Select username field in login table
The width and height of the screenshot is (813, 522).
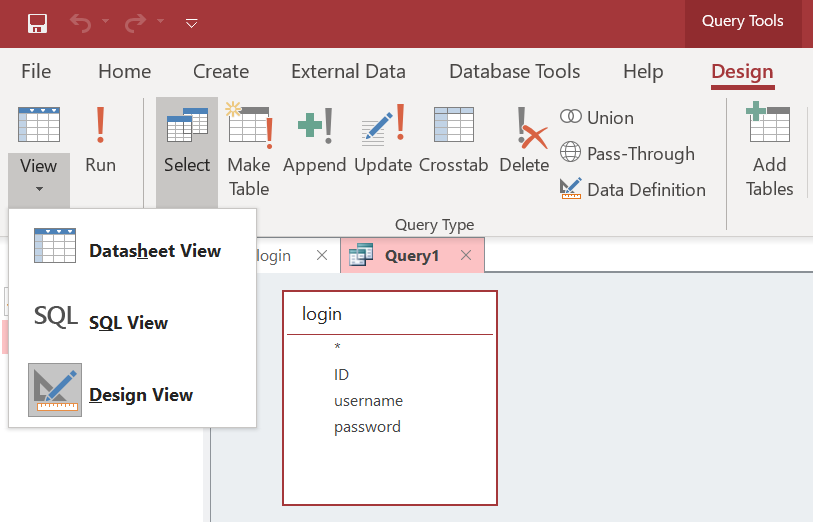coord(368,401)
